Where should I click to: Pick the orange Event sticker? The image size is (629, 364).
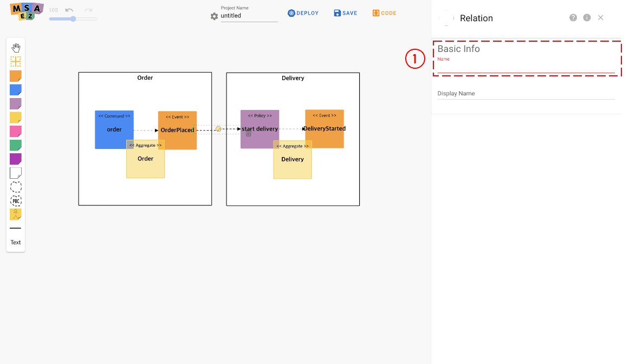[x=16, y=76]
